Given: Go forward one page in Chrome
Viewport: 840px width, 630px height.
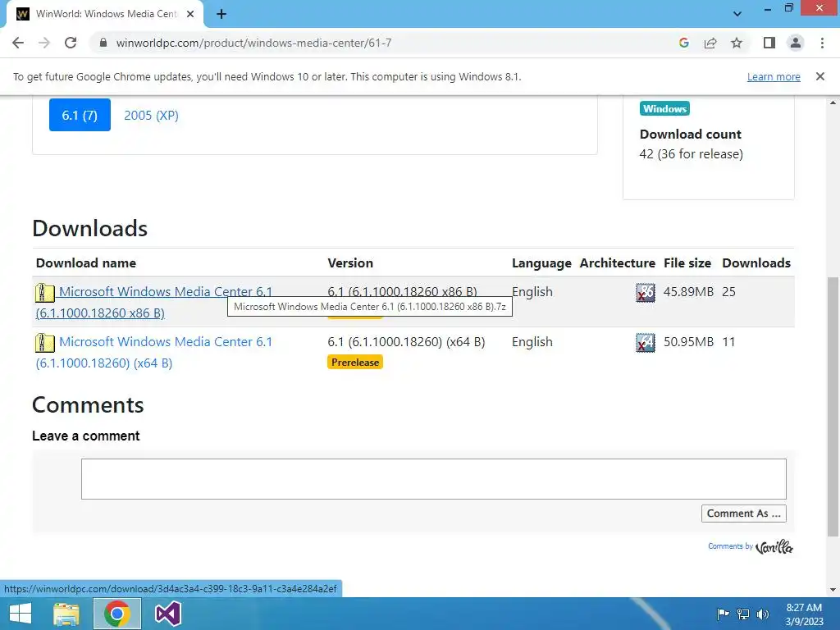Looking at the screenshot, I should (44, 43).
